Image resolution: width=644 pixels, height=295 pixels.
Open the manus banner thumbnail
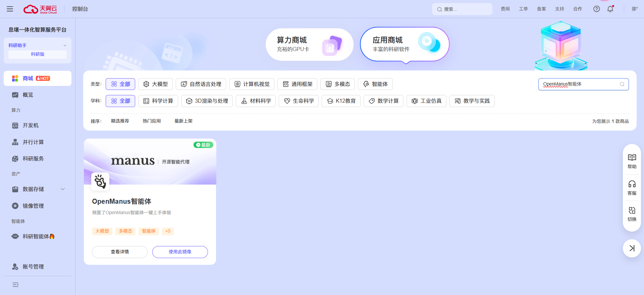tap(150, 162)
